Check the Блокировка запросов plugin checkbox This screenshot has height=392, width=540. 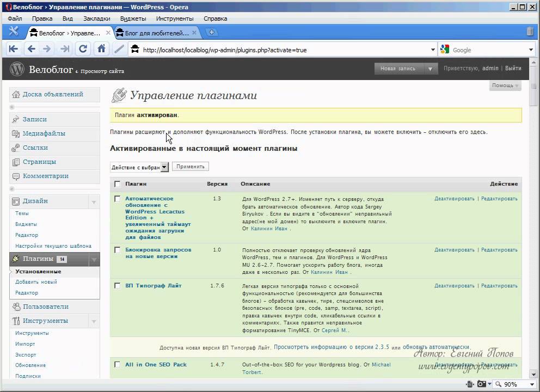[x=118, y=250]
